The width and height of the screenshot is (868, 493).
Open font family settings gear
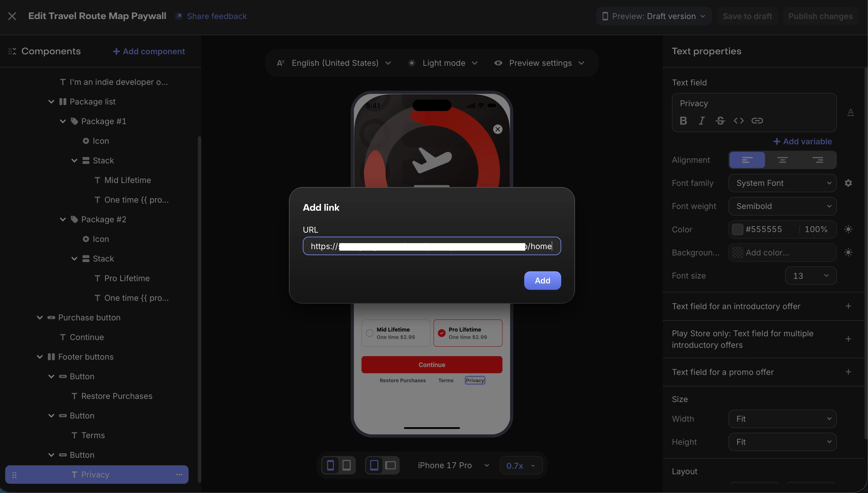coord(848,183)
